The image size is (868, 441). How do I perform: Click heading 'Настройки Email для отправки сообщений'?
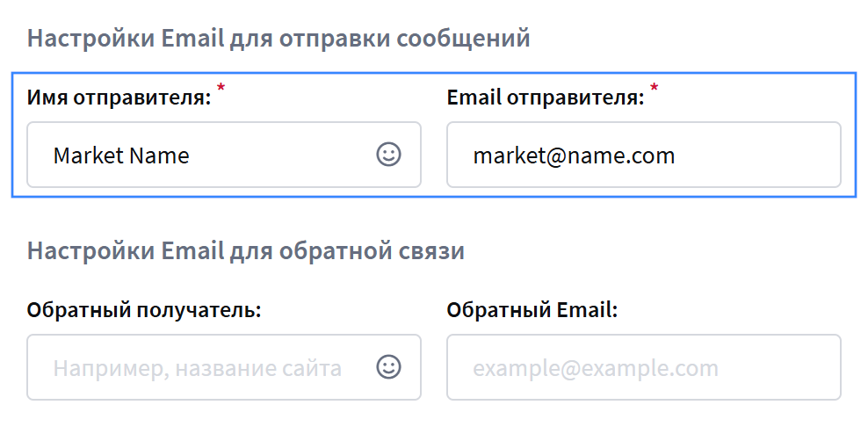278,39
